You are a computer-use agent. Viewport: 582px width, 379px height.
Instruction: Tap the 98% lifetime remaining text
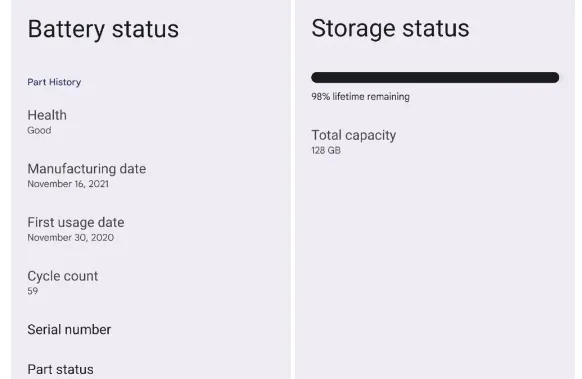point(360,97)
